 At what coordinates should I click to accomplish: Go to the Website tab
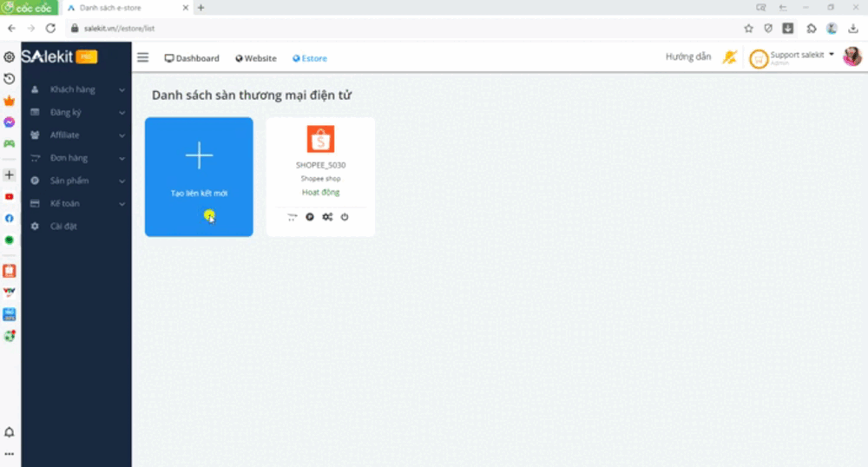coord(256,58)
